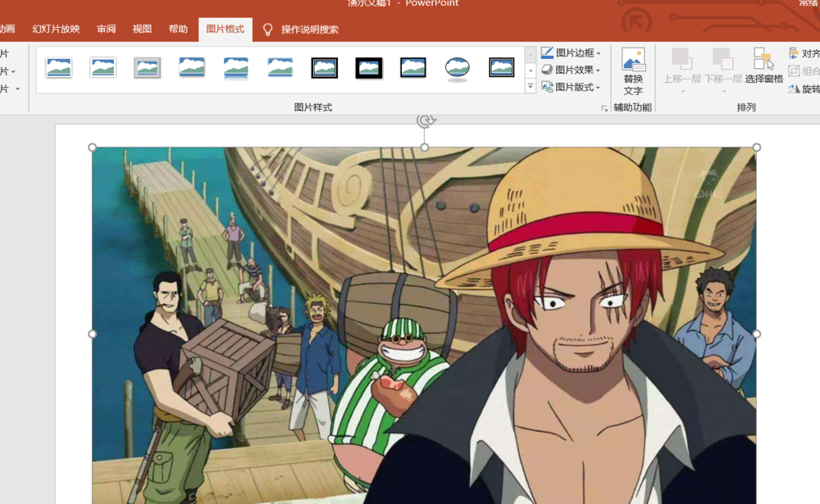Screen dimensions: 820x504
Task: Switch to the 幻灯片放映 tab
Action: [56, 30]
